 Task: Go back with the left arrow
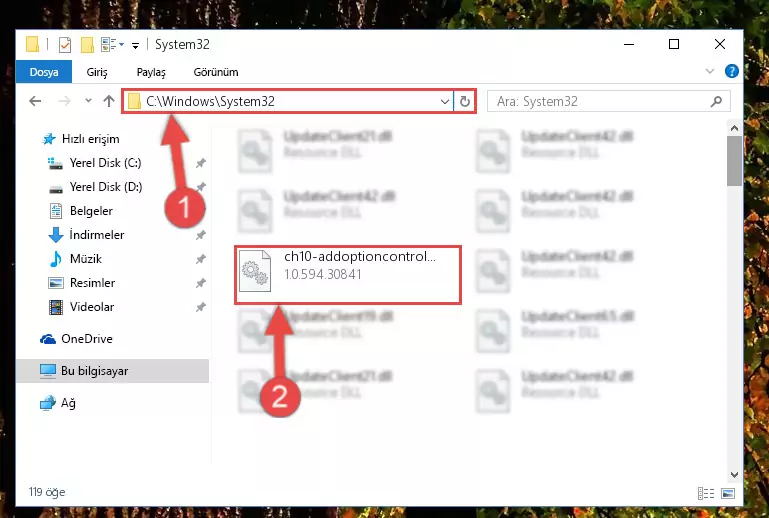(35, 102)
